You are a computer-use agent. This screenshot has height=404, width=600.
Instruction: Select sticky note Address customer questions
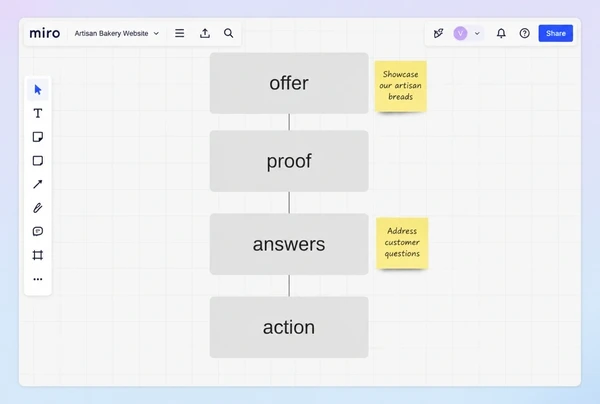402,243
